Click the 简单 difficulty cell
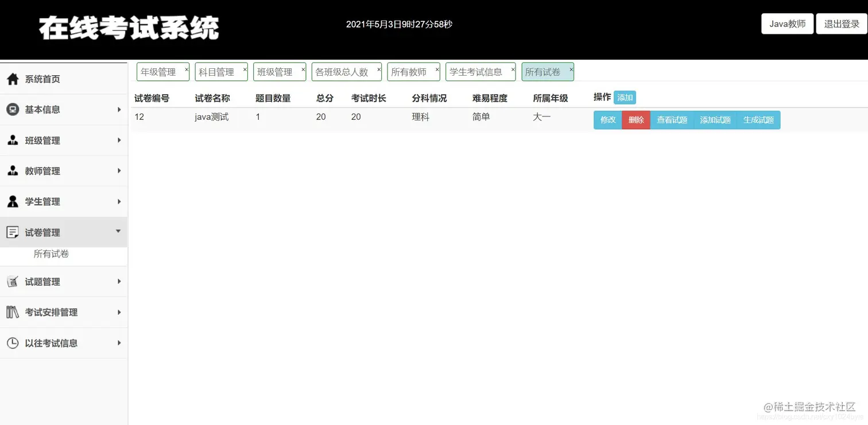The height and width of the screenshot is (425, 868). (481, 117)
